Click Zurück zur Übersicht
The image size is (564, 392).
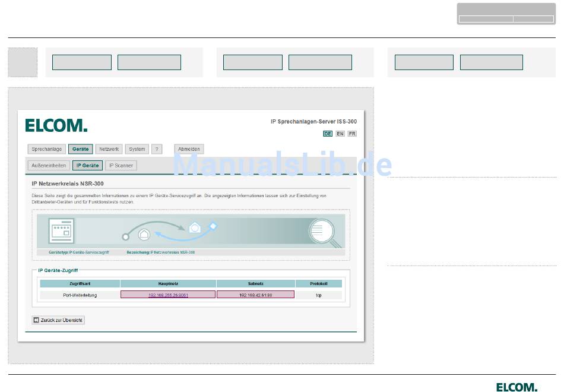[x=58, y=320]
